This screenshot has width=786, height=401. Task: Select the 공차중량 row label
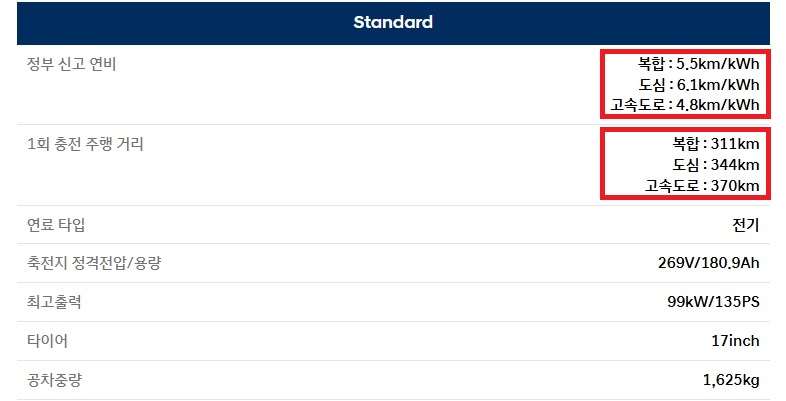[x=56, y=380]
